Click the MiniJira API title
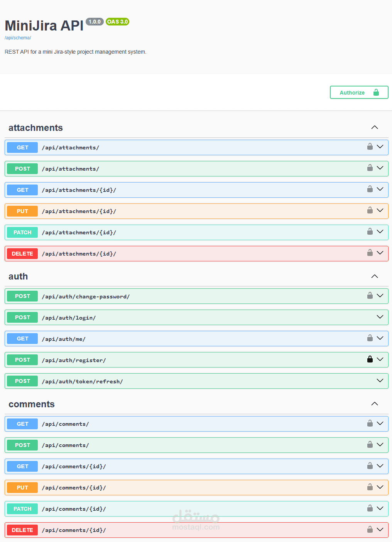The width and height of the screenshot is (392, 542). point(44,26)
